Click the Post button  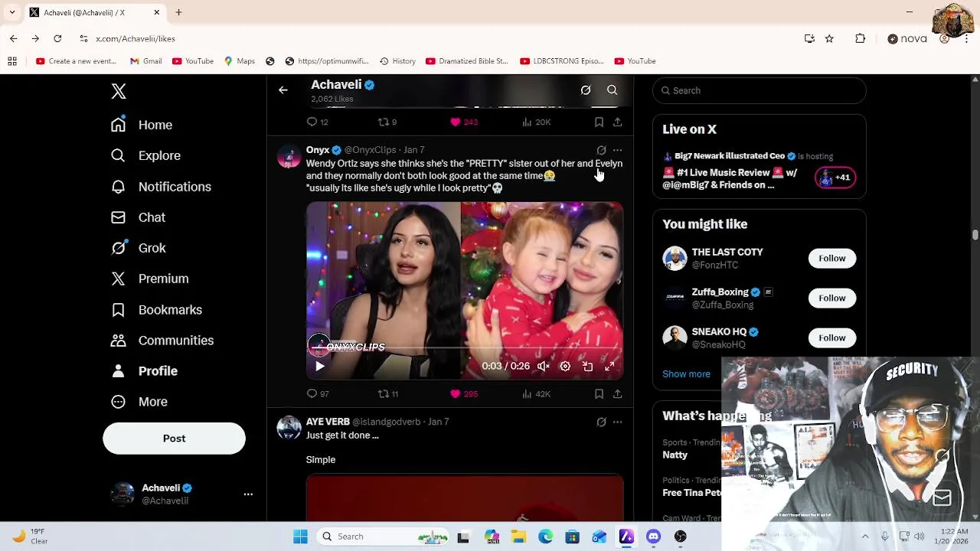pos(174,439)
